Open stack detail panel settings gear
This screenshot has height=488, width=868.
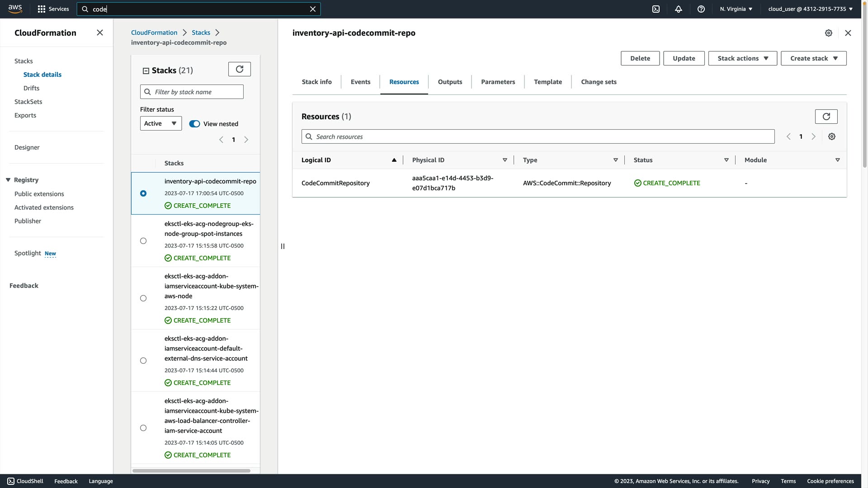tap(828, 33)
